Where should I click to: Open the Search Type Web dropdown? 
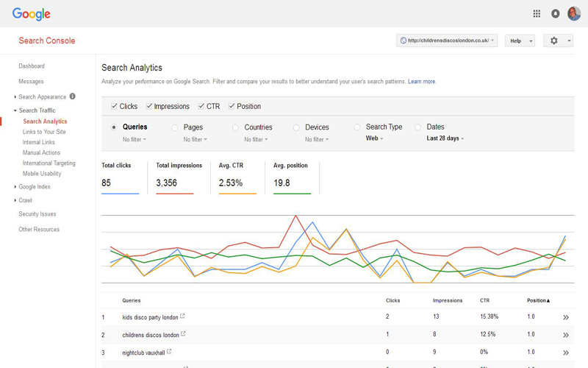click(374, 138)
